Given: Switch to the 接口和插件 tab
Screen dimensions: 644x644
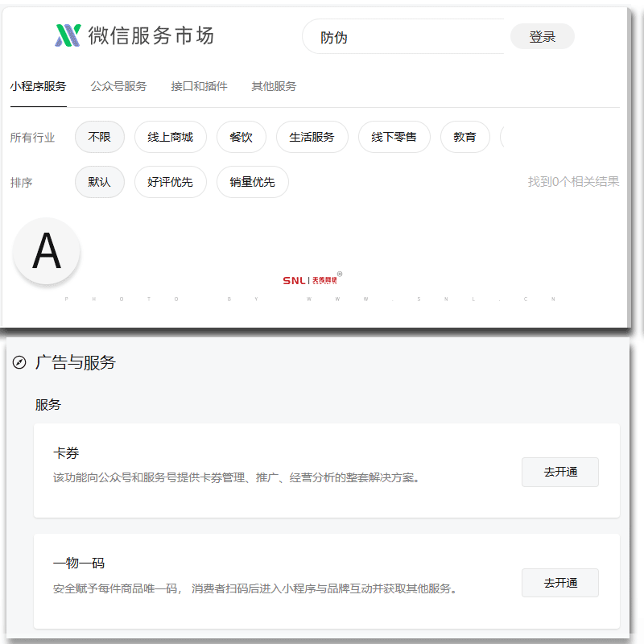Looking at the screenshot, I should (x=198, y=86).
